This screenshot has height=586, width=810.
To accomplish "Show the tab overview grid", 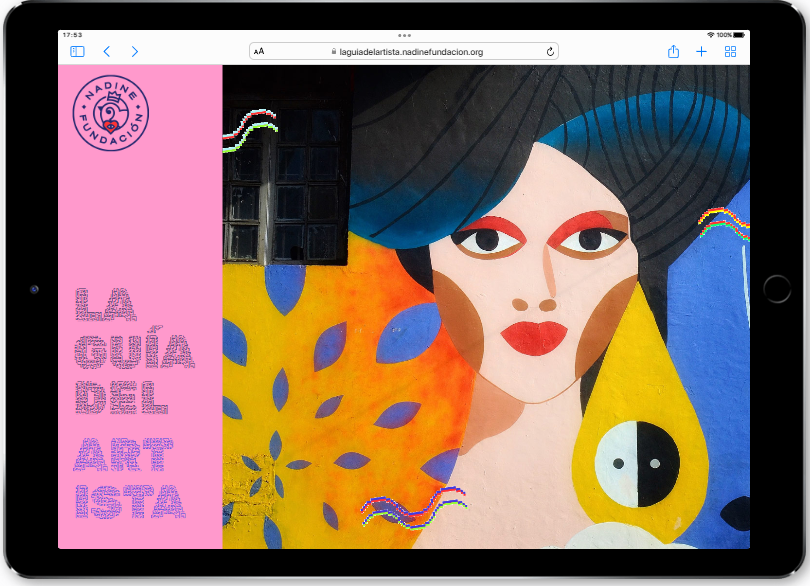I will 730,52.
